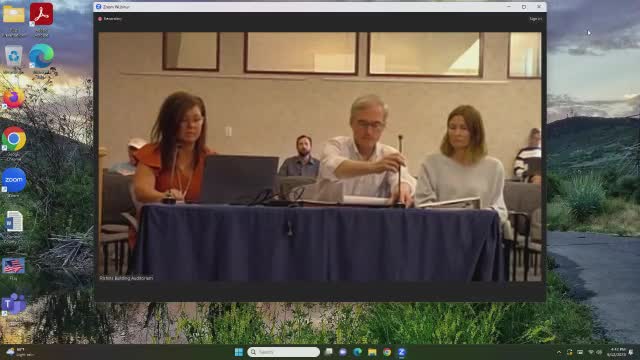Switch to Zoom from the taskbar

402,352
